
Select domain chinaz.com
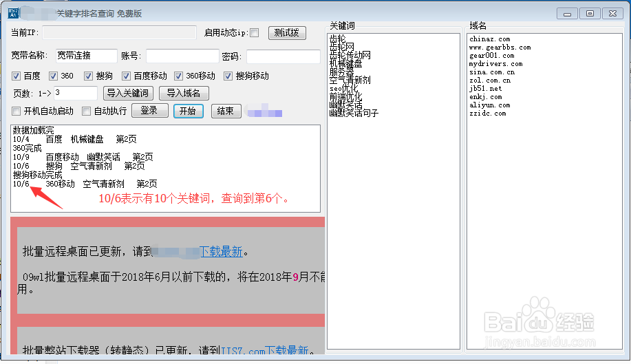[490, 39]
